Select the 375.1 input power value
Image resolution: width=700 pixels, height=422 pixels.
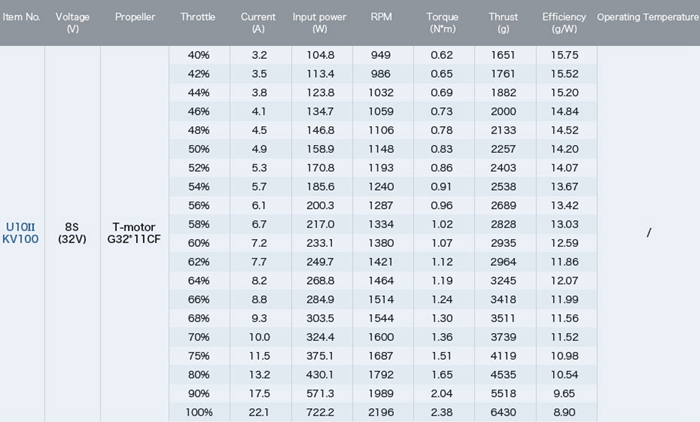coord(320,356)
